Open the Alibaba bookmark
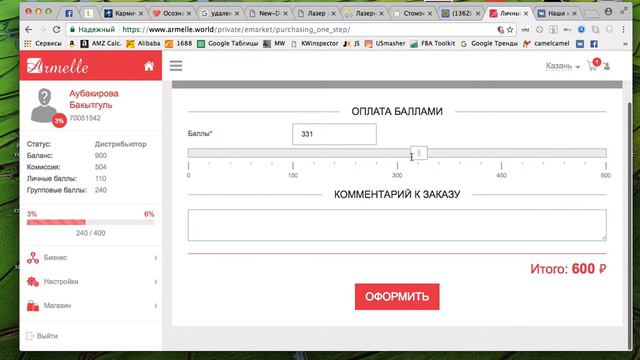The height and width of the screenshot is (360, 640). pos(143,43)
